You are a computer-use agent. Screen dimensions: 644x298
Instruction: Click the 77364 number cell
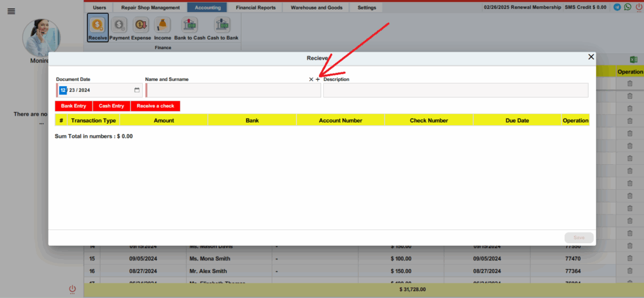(x=574, y=271)
